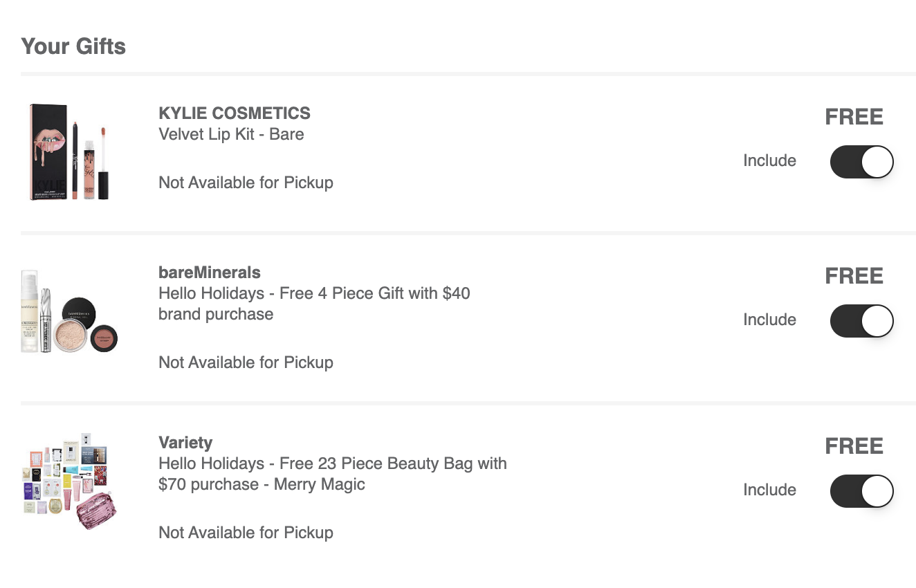Open Hello Holidays Free 4 Piece Gift description
Screen dimensions: 916x588
(x=314, y=304)
